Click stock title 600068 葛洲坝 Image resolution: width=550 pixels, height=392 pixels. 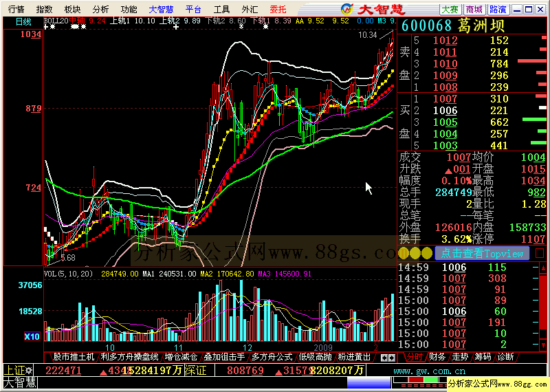point(453,25)
